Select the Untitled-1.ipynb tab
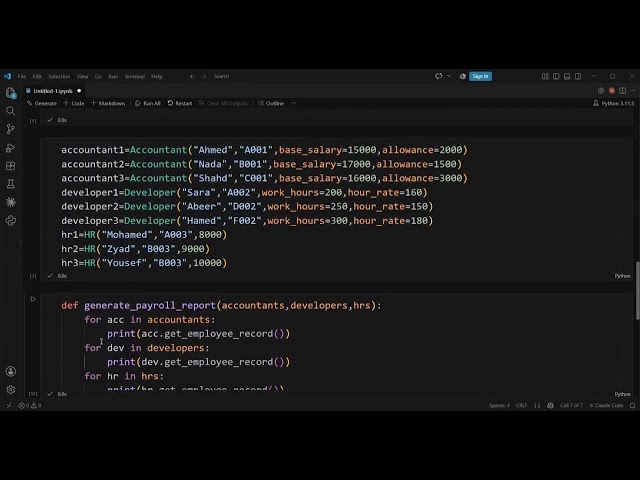Screen dimensions: 640x480 [53, 91]
